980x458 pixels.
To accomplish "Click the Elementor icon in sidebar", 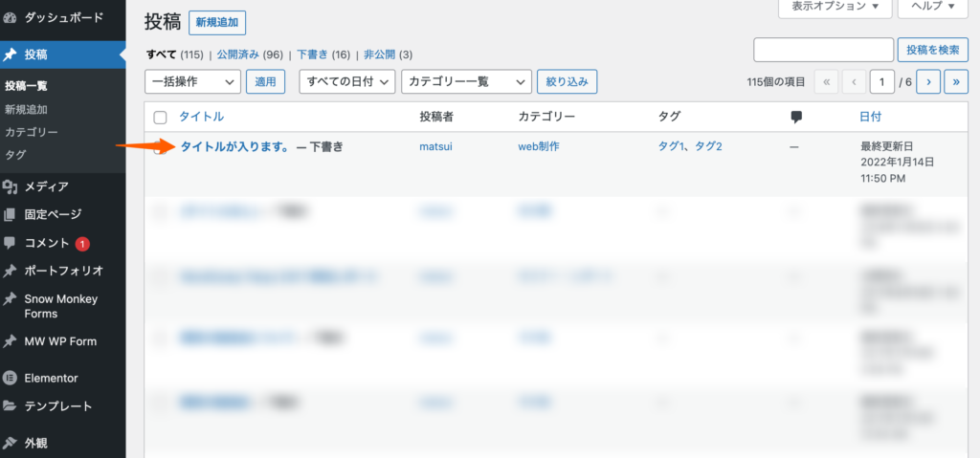I will [x=11, y=378].
